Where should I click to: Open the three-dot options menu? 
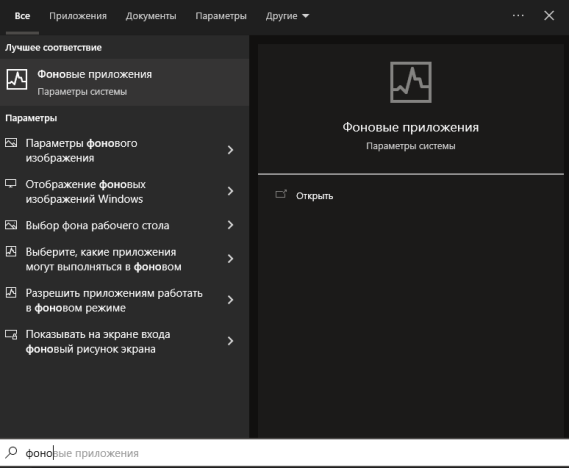pos(518,16)
